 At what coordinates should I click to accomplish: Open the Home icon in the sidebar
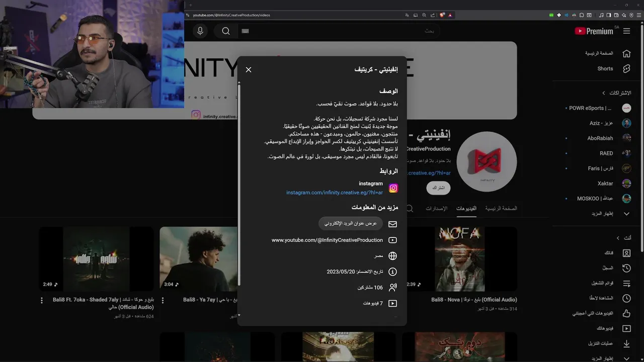point(626,53)
